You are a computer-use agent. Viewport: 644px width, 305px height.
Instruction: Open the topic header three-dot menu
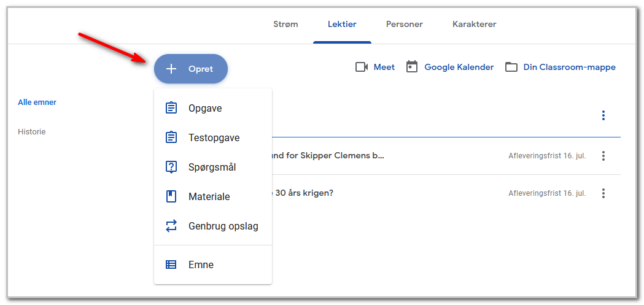[603, 115]
